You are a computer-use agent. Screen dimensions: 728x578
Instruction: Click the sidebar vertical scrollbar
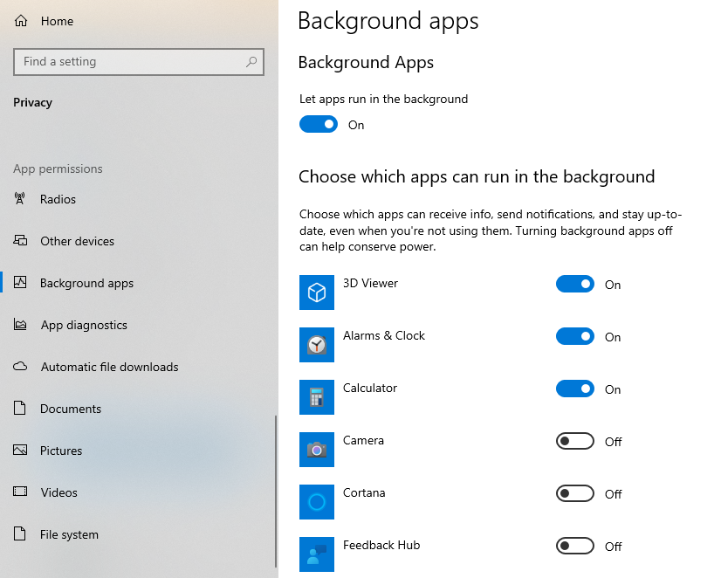(276, 492)
